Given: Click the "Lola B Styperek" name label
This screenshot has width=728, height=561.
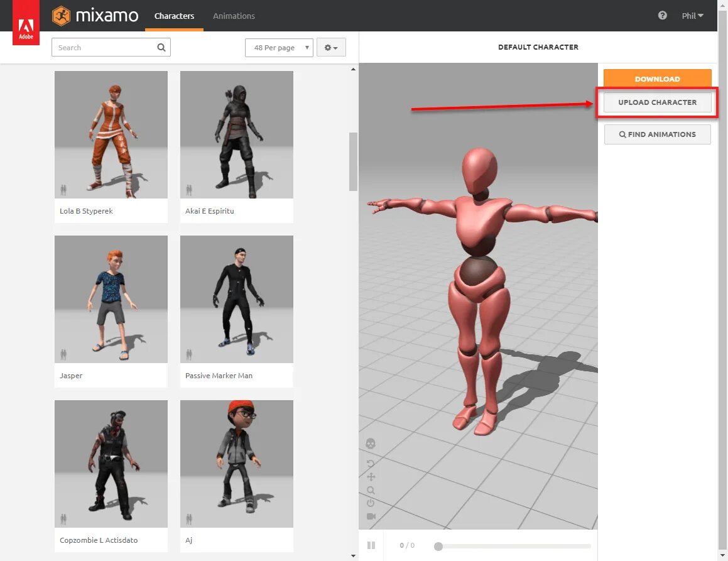Looking at the screenshot, I should tap(86, 211).
